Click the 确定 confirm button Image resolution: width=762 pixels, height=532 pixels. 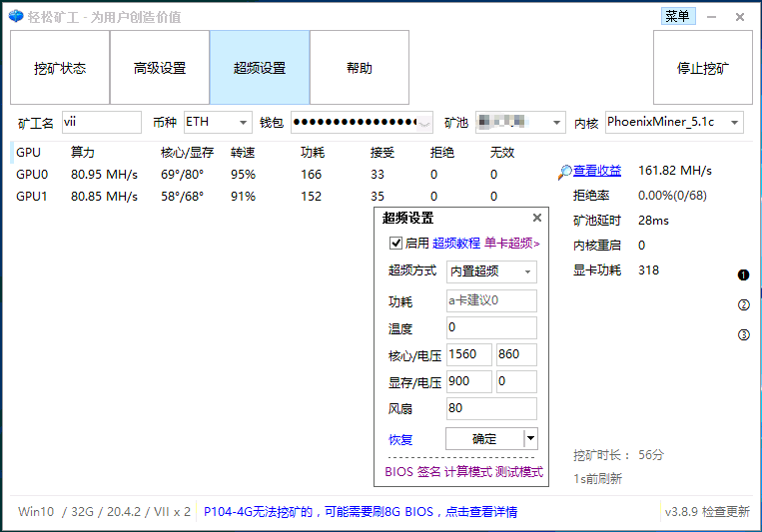coord(484,438)
